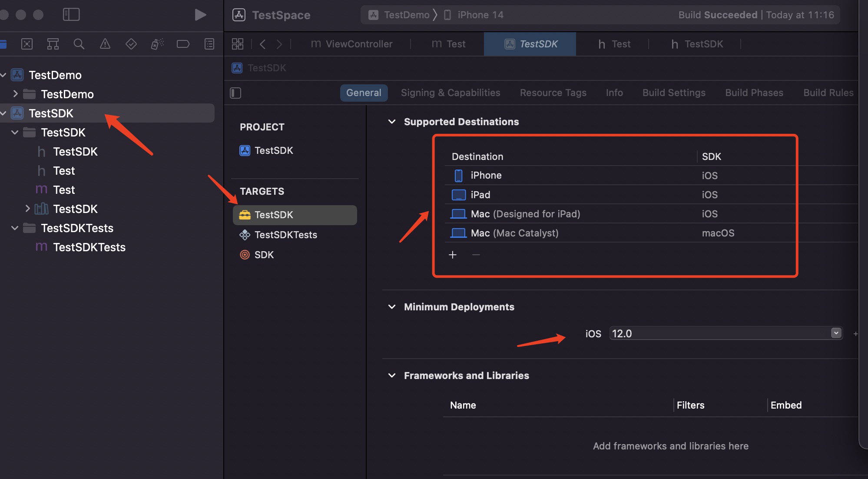Viewport: 868px width, 479px height.
Task: Click the Name column header
Action: (x=463, y=405)
